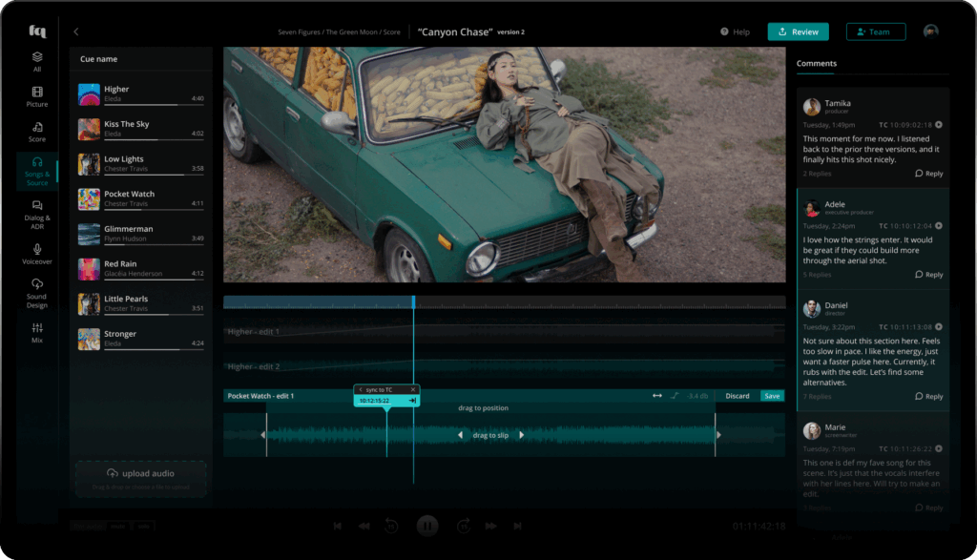
Task: Click the stretch width arrows icon
Action: (657, 396)
